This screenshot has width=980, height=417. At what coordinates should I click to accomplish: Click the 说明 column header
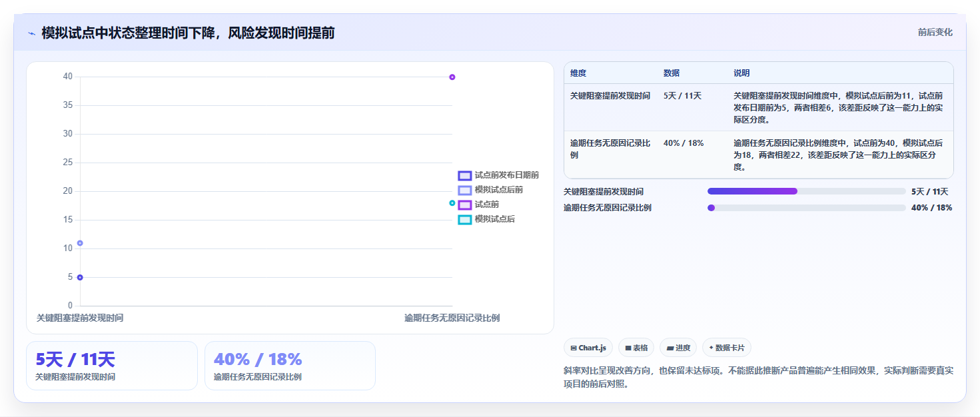pyautogui.click(x=741, y=73)
